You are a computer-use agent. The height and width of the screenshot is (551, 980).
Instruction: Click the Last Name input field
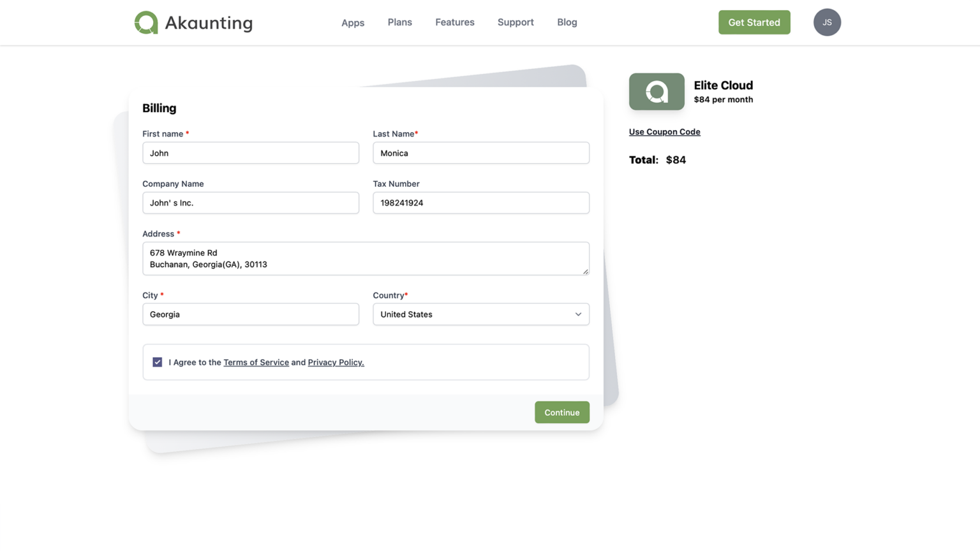click(x=481, y=153)
